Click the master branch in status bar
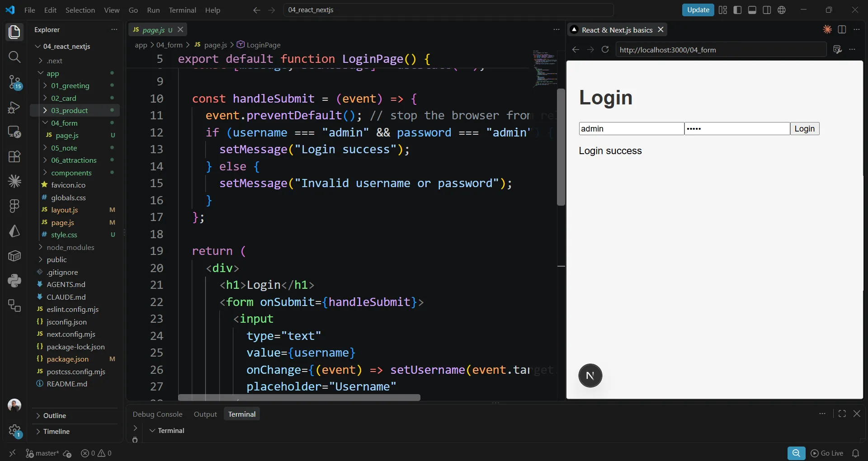Image resolution: width=868 pixels, height=461 pixels. click(43, 453)
